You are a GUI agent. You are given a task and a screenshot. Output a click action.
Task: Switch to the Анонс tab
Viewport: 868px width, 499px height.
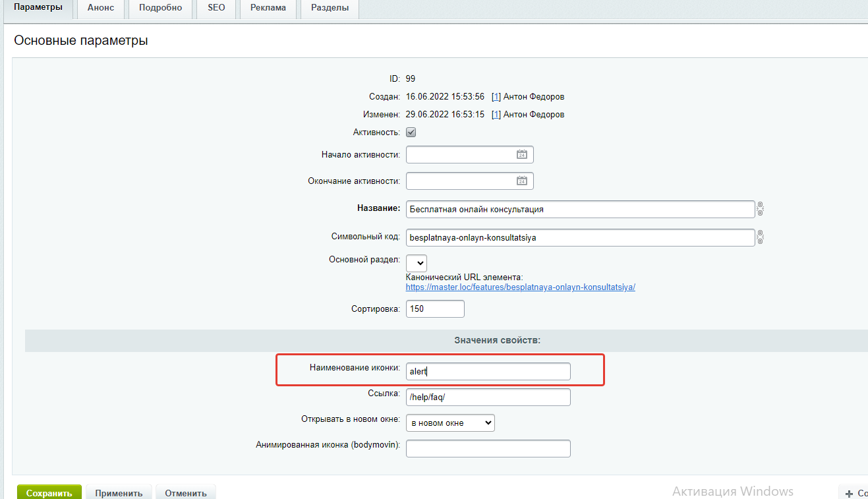pos(100,7)
